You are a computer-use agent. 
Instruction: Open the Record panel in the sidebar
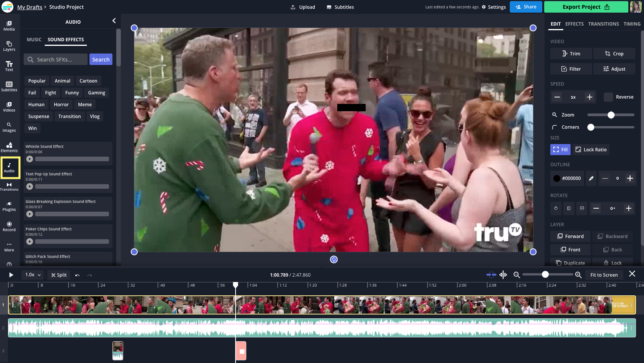9,227
